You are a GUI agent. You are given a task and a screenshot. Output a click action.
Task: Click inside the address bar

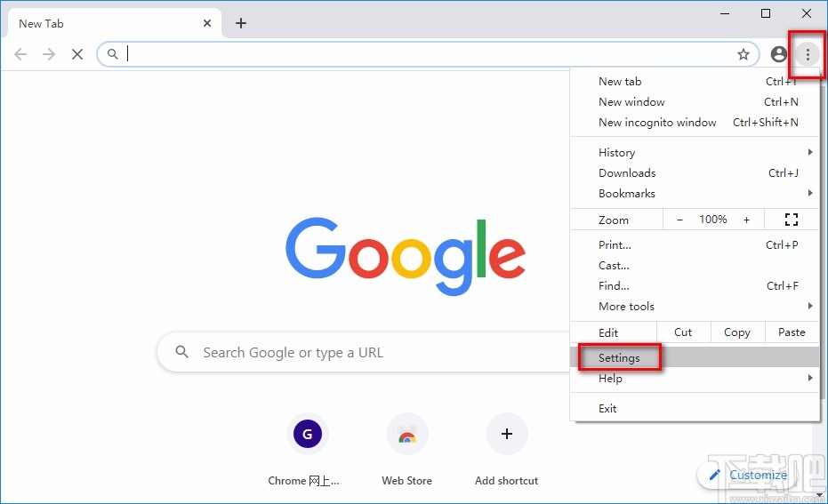(x=428, y=54)
